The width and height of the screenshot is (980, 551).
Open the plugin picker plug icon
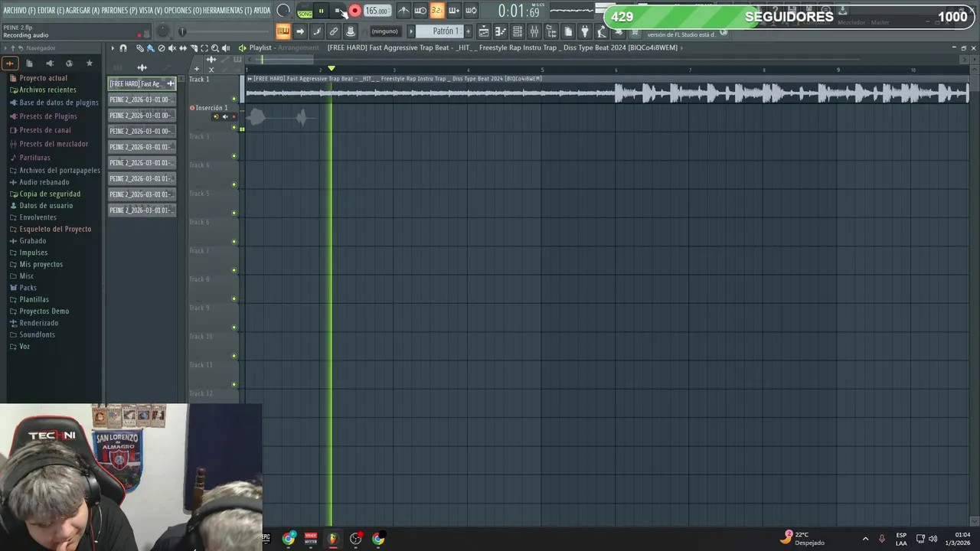(585, 31)
